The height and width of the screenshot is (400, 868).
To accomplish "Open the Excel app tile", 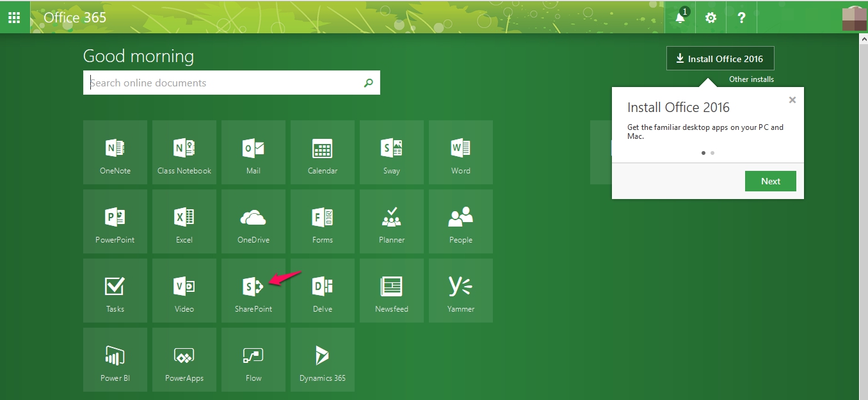I will [184, 221].
